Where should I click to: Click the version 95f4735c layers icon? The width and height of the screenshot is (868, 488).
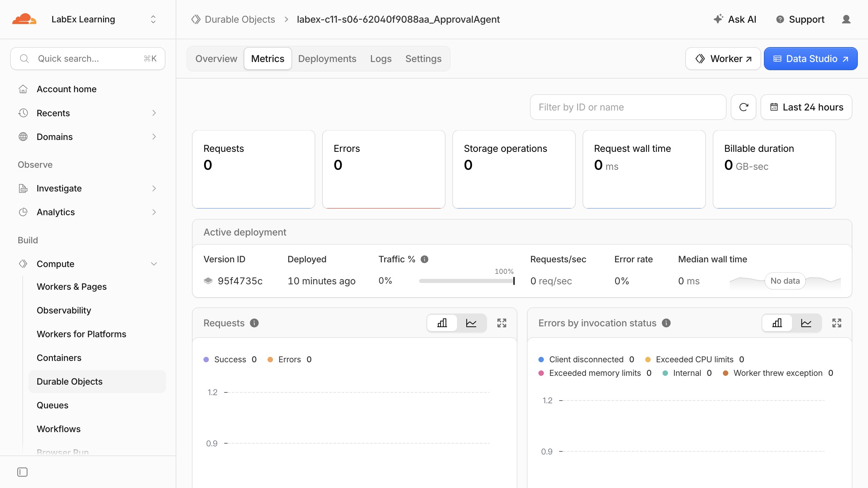tap(208, 281)
